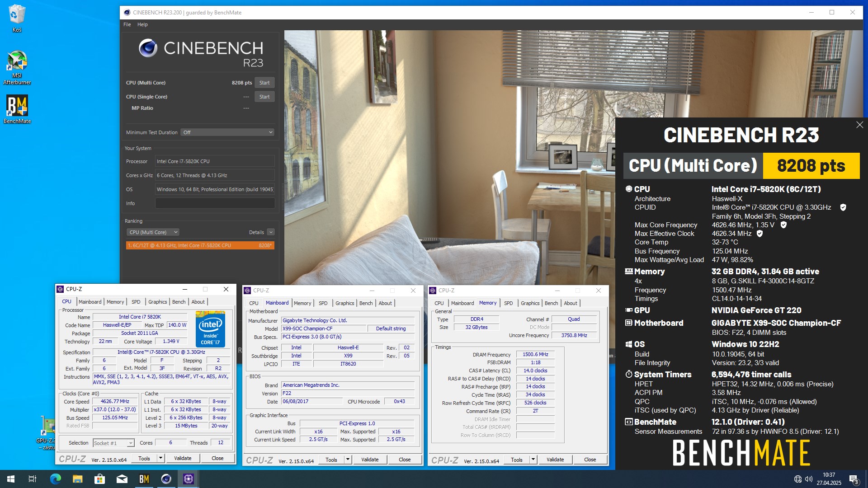Switch to Bench tab in CPU-Z CPU window
Screen dimensions: 868x488
pyautogui.click(x=179, y=302)
